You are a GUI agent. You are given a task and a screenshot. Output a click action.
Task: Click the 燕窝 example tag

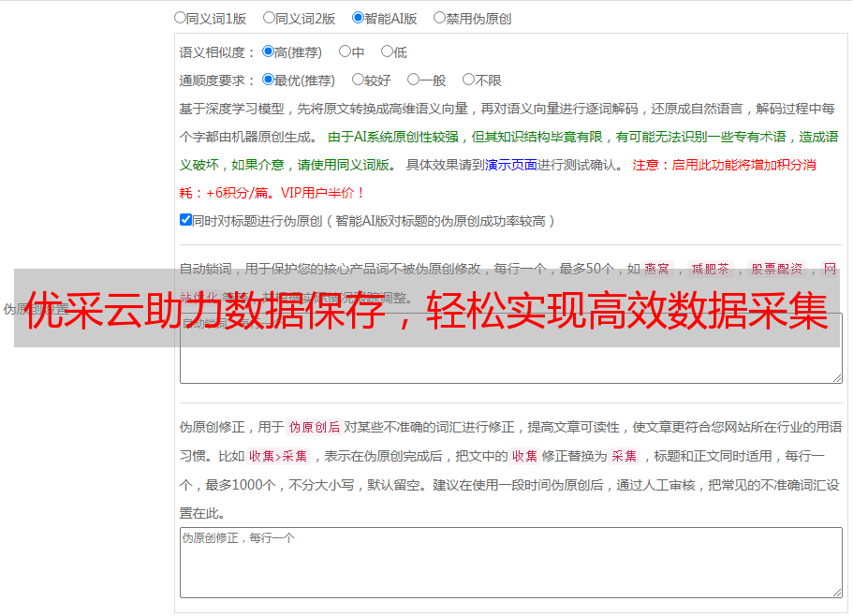(657, 269)
